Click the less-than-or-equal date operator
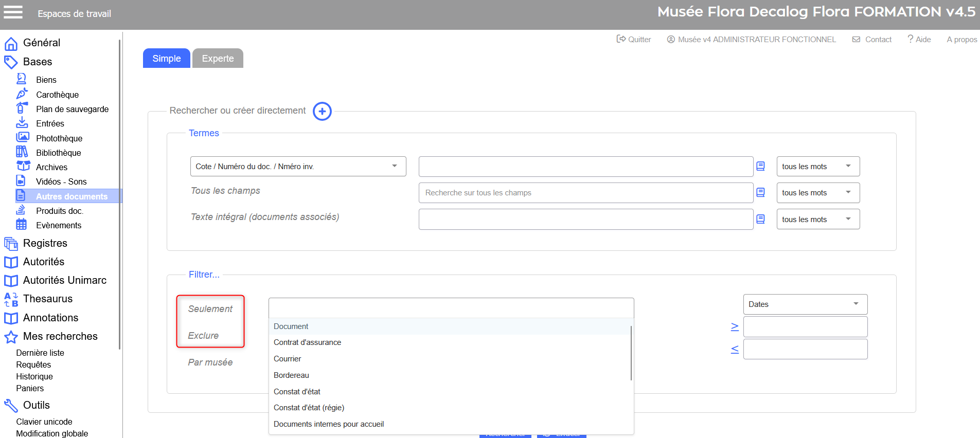 pos(735,350)
